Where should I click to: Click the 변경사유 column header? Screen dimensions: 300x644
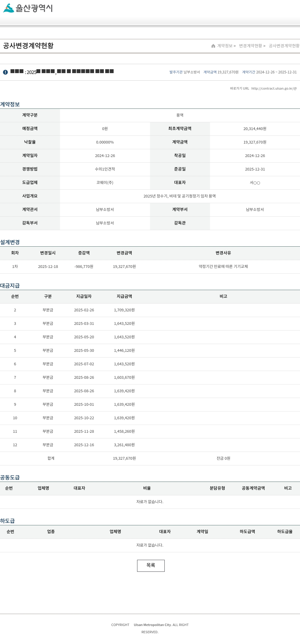click(x=223, y=253)
